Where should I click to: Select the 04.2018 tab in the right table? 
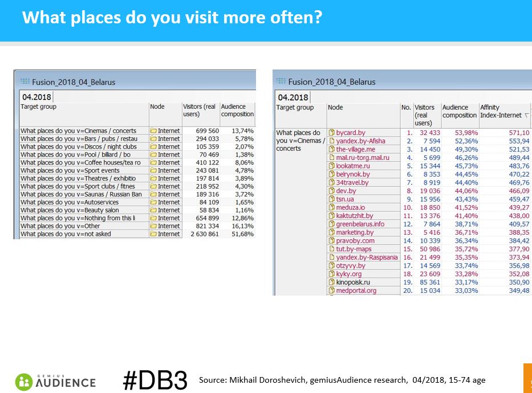click(293, 97)
